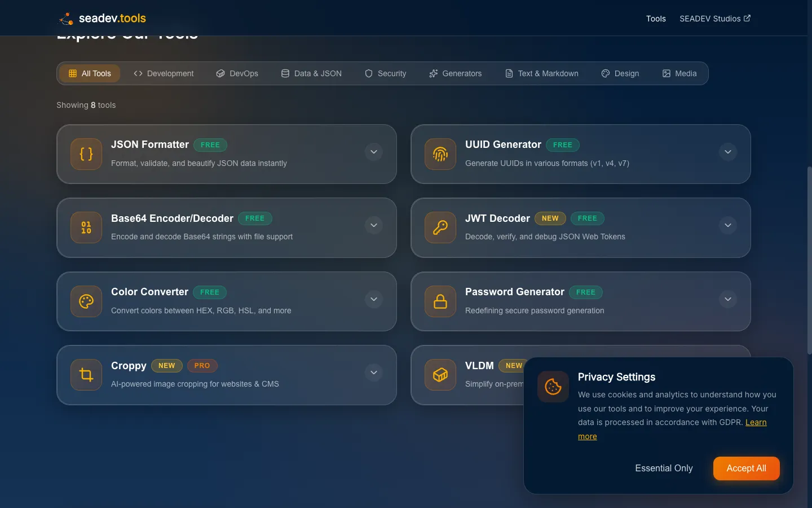Click the Base64 Encoder binary icon
812x508 pixels.
86,227
